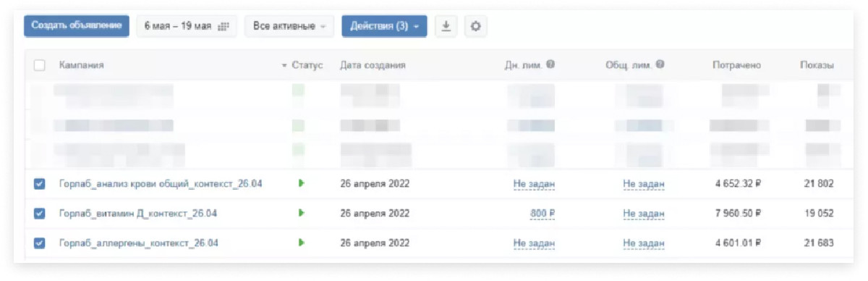The height and width of the screenshot is (281, 868).
Task: Click Создать объявление button
Action: click(77, 26)
